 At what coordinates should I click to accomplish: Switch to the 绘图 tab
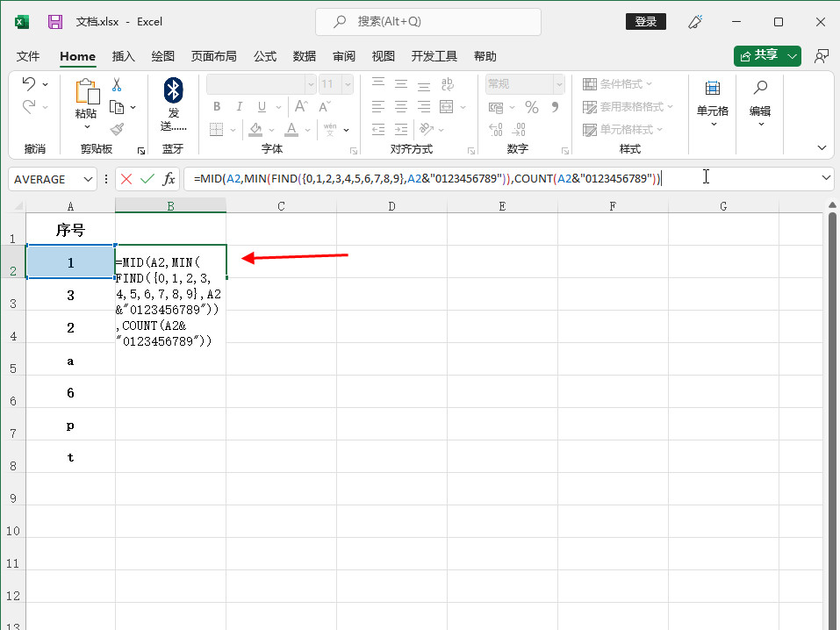click(x=163, y=56)
